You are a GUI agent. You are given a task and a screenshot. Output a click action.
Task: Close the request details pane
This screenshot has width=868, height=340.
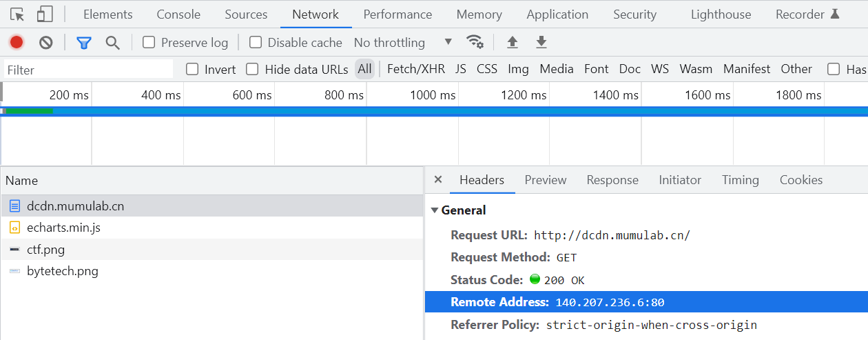pos(438,180)
